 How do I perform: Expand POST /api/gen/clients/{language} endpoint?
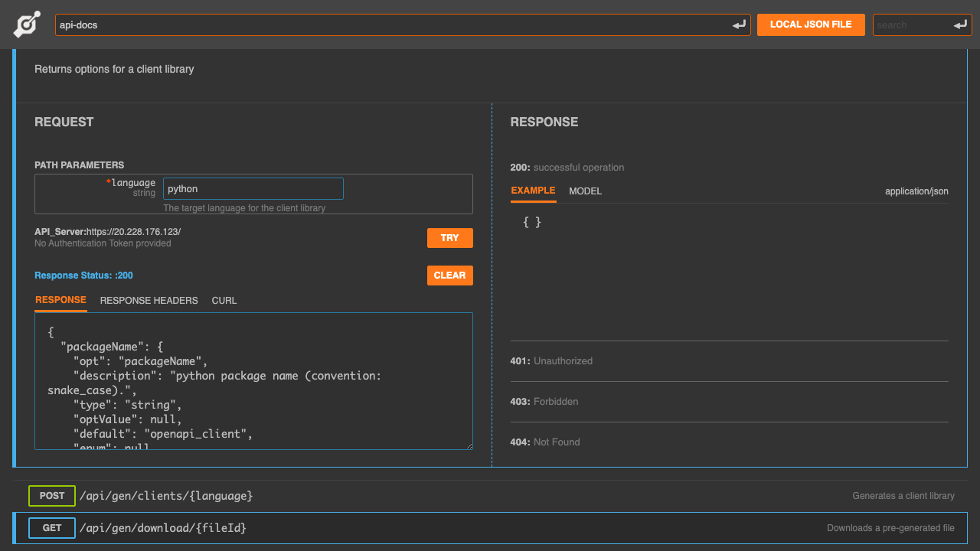click(490, 496)
